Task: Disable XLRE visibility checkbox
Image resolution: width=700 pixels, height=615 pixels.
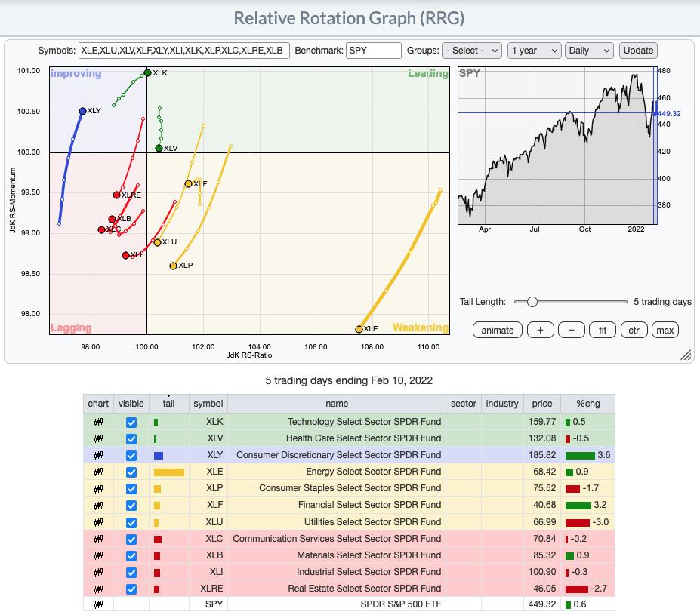Action: (x=131, y=589)
